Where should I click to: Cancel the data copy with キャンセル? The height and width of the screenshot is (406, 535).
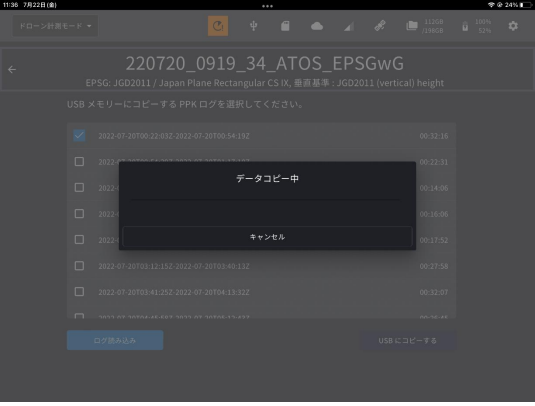[x=267, y=237]
